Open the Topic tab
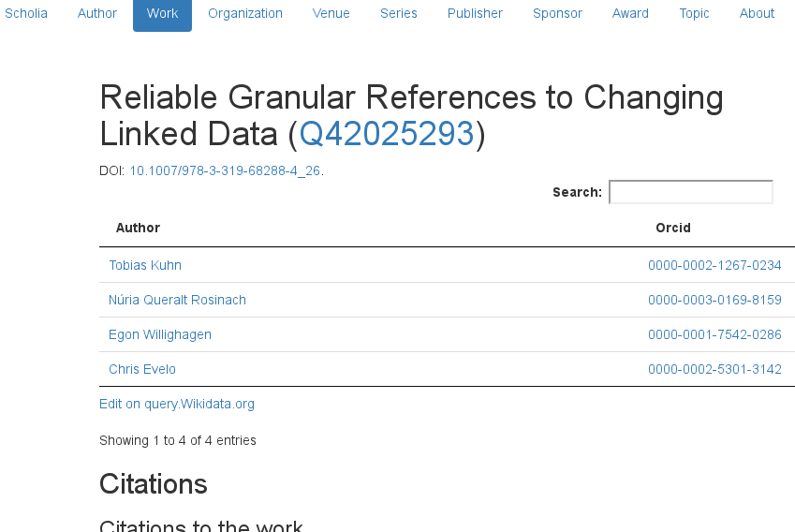Screen dimensions: 795x532 (694, 13)
